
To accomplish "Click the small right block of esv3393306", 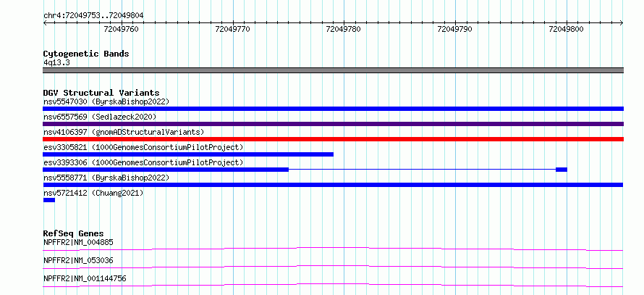I will (562, 170).
